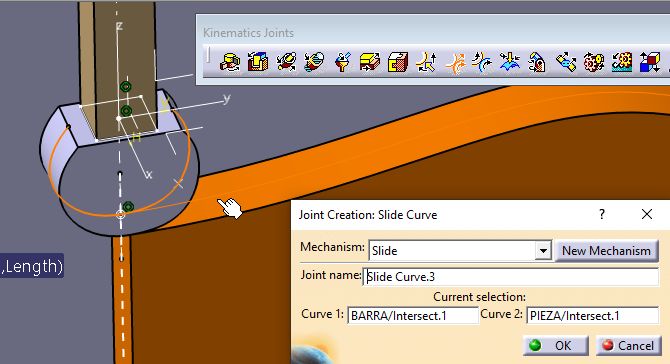Viewport: 670px width, 364px height.
Task: Choose the Planar Joint tool
Action: coord(370,62)
